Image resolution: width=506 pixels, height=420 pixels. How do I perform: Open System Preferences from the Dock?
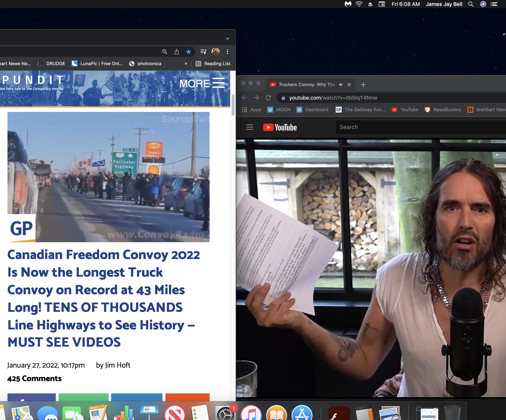tap(226, 413)
